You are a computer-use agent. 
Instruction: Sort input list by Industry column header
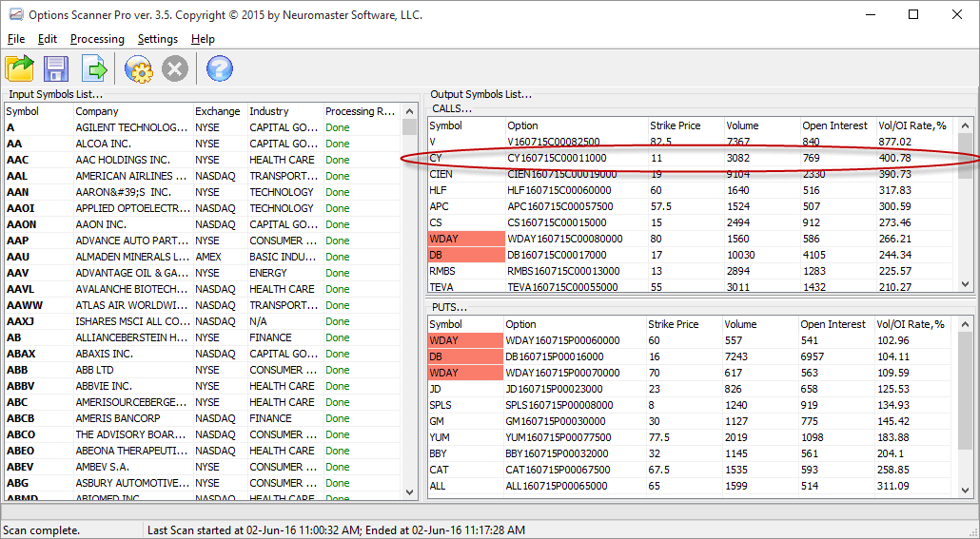[x=285, y=111]
